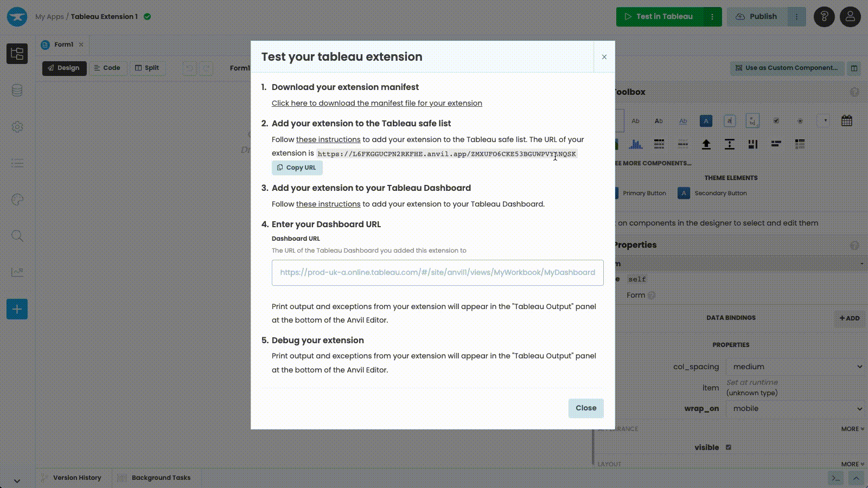Open the Search magnifier icon in sidebar
This screenshot has height=488, width=868.
17,236
